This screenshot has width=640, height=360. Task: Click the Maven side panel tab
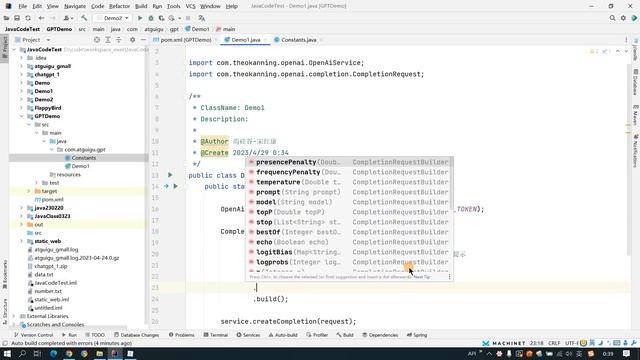click(636, 115)
